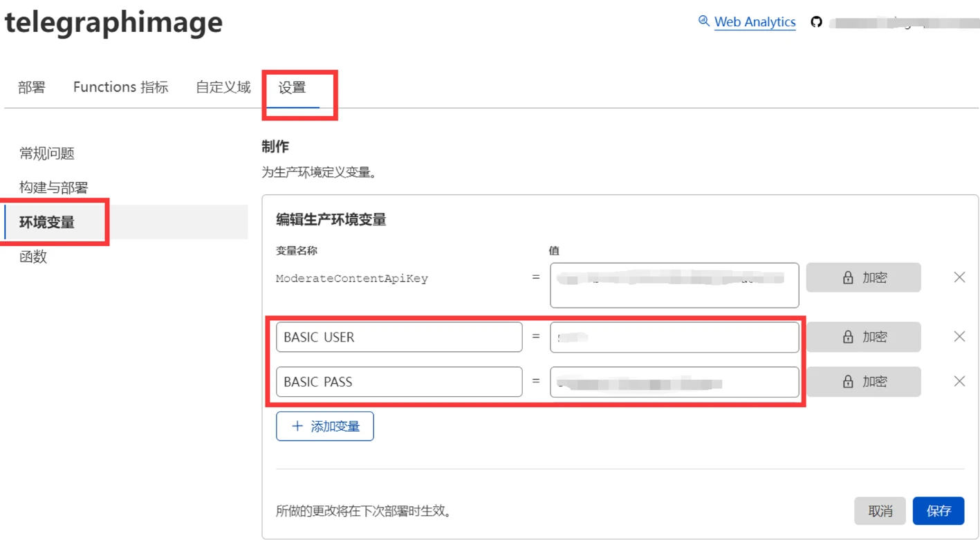Select 环境变量 in the sidebar

click(x=47, y=222)
